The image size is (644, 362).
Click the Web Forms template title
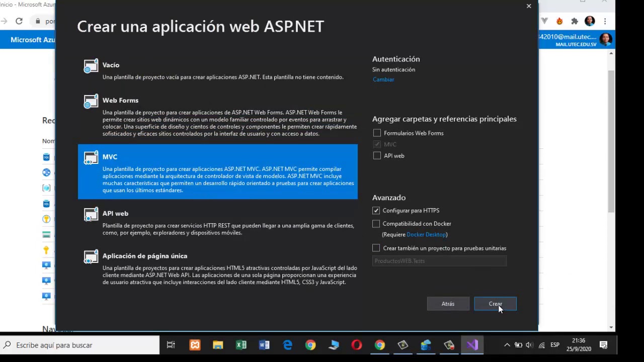point(120,100)
